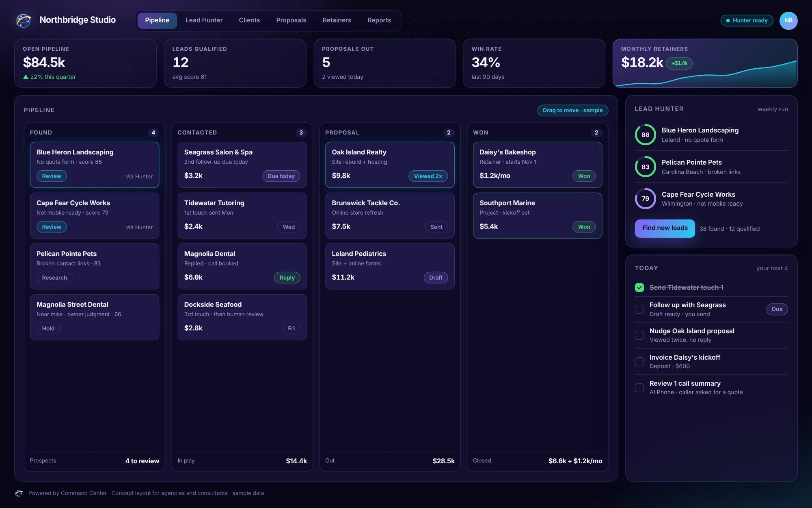Check the Nudge Oak Island proposal task
Viewport: 812px width, 508px height.
tap(639, 335)
